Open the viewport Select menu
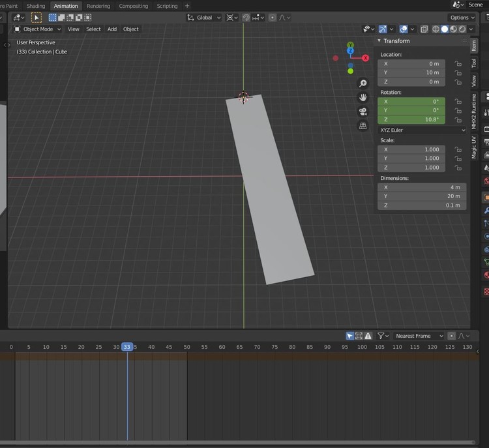The image size is (489, 448). coord(93,29)
